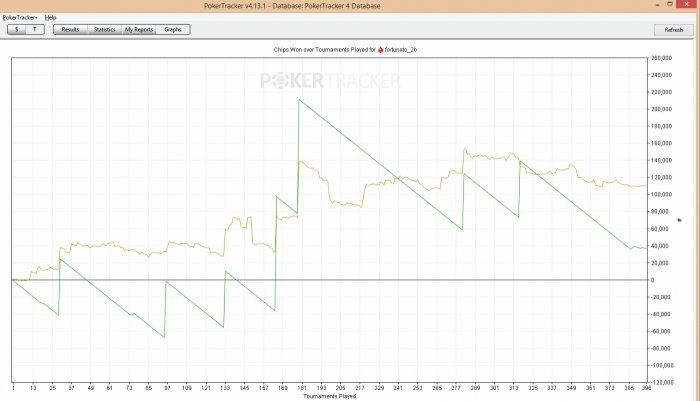Screen dimensions: 700x401
Task: Click the 'Tournaments Played' x-axis label
Action: [329, 396]
